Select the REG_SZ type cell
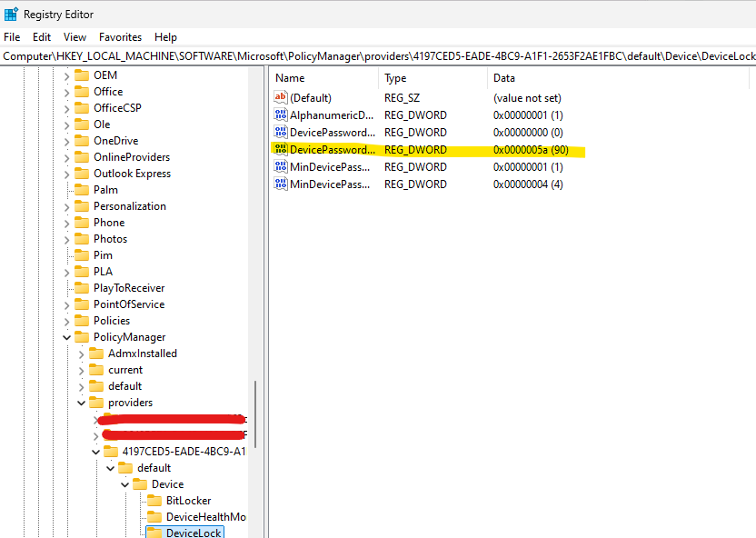 402,98
